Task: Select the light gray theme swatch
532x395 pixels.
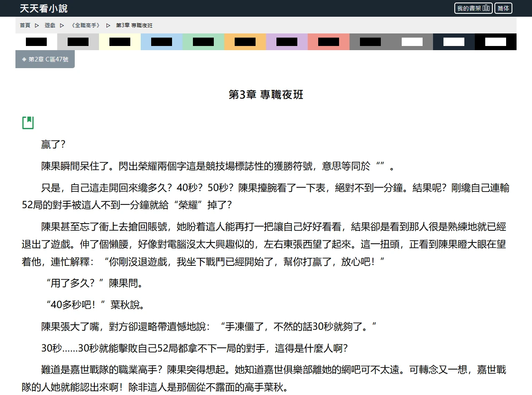Action: (x=78, y=42)
